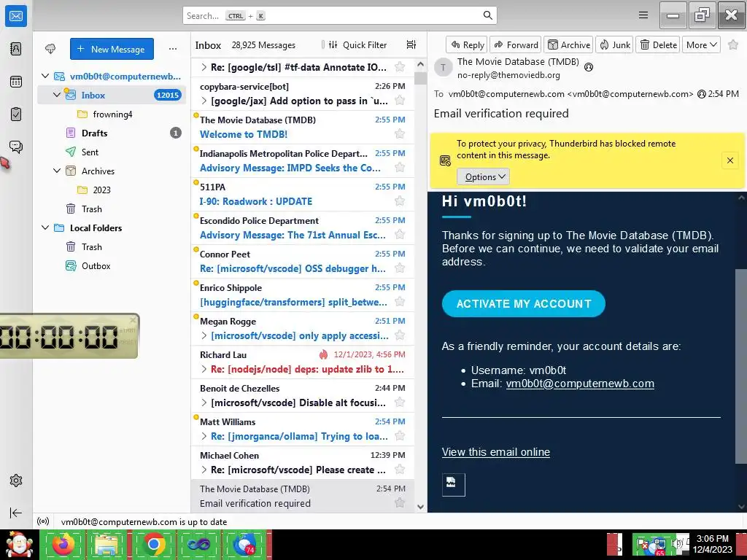The height and width of the screenshot is (560, 747).
Task: Collapse the spaces toolbar
Action: [x=16, y=513]
